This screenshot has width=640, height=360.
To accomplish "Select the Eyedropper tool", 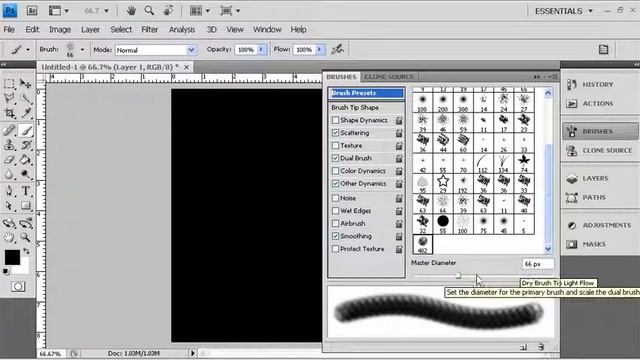I will tap(26, 113).
